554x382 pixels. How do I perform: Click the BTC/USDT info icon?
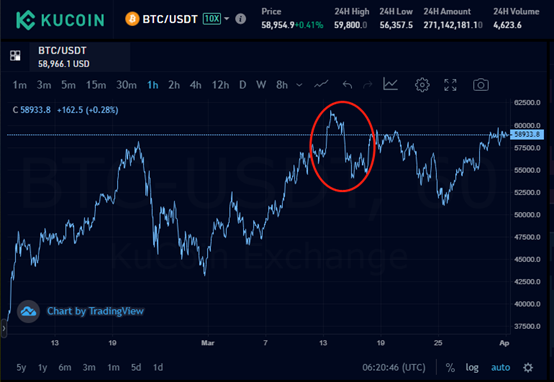click(x=241, y=18)
